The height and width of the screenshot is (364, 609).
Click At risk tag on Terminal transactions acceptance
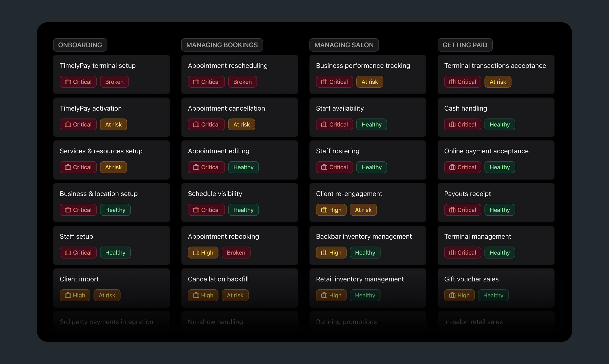(498, 82)
